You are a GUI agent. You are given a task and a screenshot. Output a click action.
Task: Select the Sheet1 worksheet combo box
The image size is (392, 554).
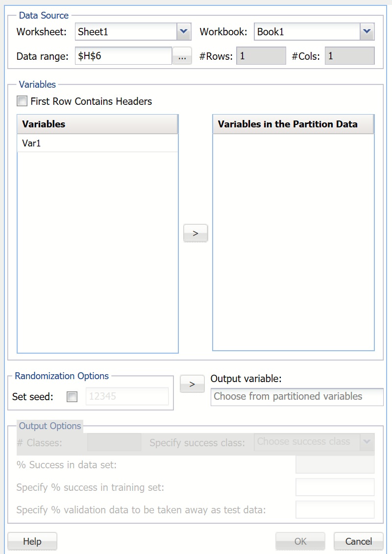(x=122, y=31)
